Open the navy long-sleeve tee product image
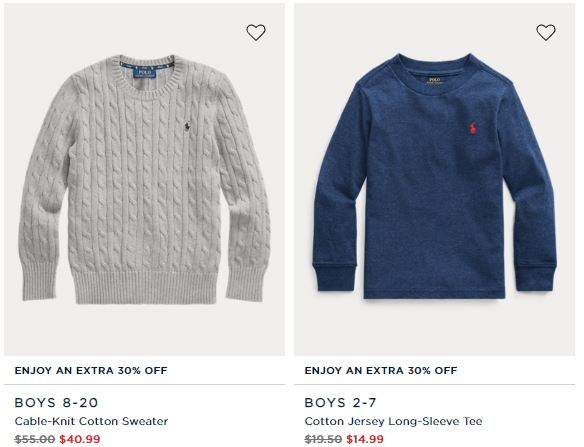 point(434,180)
